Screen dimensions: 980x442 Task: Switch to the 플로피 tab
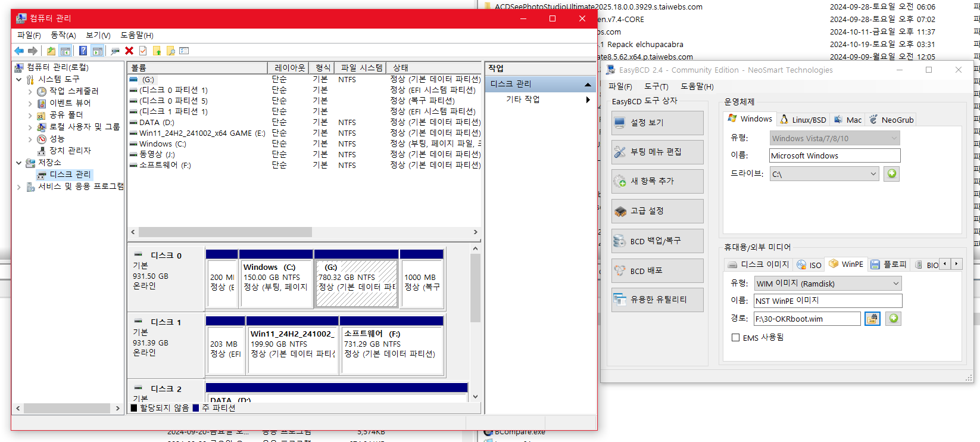[888, 264]
